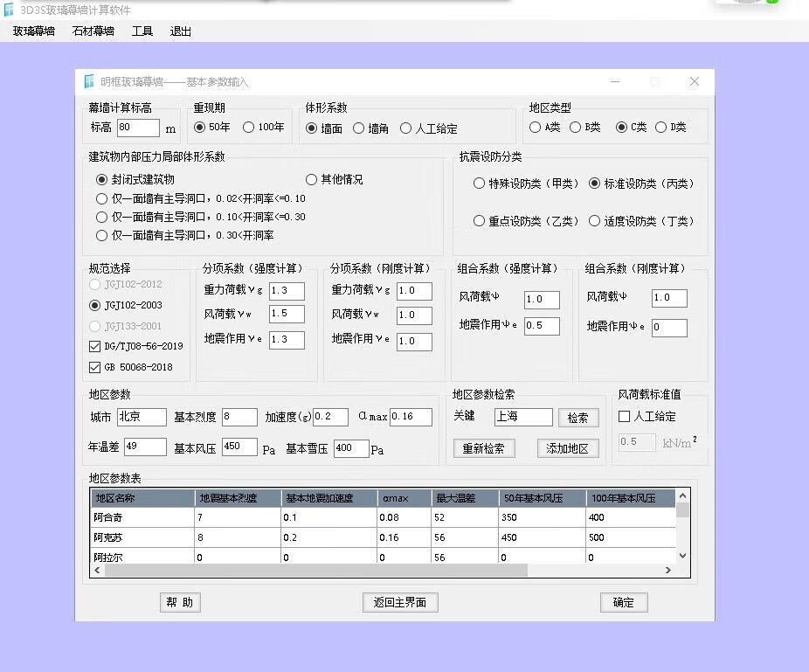The image size is (809, 672).
Task: Select D类 region type
Action: (x=661, y=128)
